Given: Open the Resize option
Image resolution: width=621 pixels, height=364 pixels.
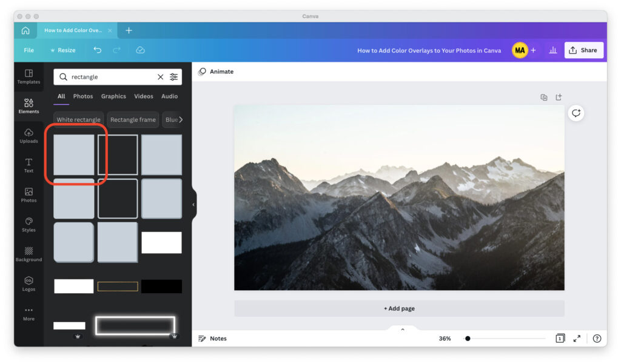Looking at the screenshot, I should pyautogui.click(x=63, y=50).
